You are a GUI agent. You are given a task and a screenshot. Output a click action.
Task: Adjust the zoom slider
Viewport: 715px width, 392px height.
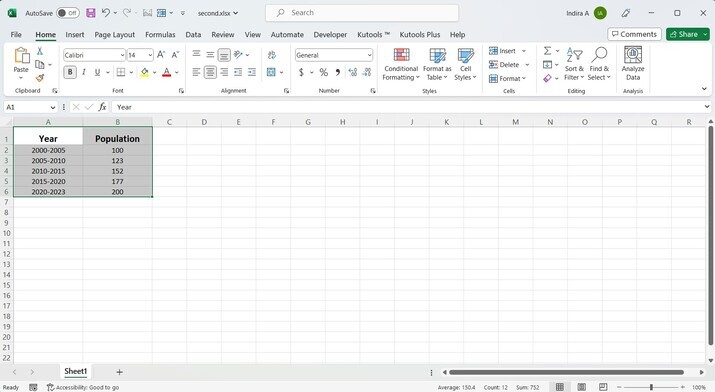[x=651, y=387]
